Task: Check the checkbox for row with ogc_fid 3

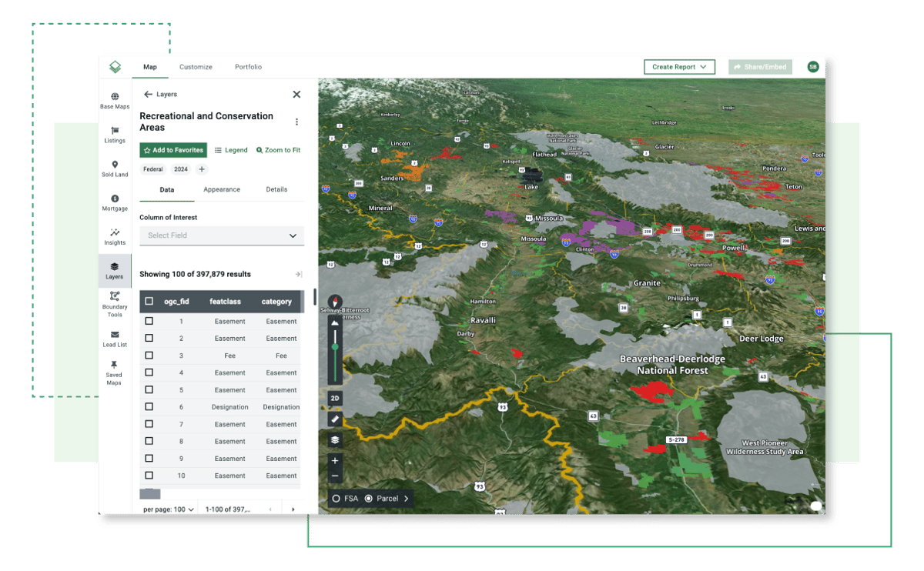Action: [149, 356]
